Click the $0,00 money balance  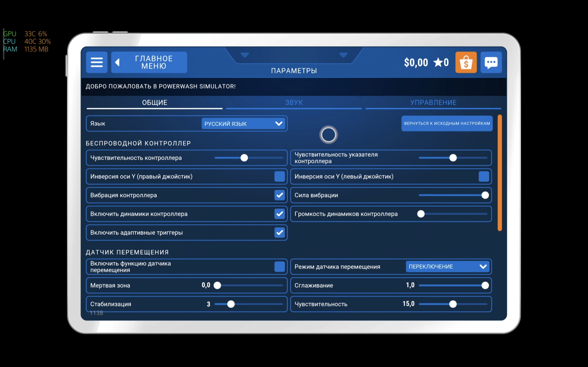click(x=416, y=62)
